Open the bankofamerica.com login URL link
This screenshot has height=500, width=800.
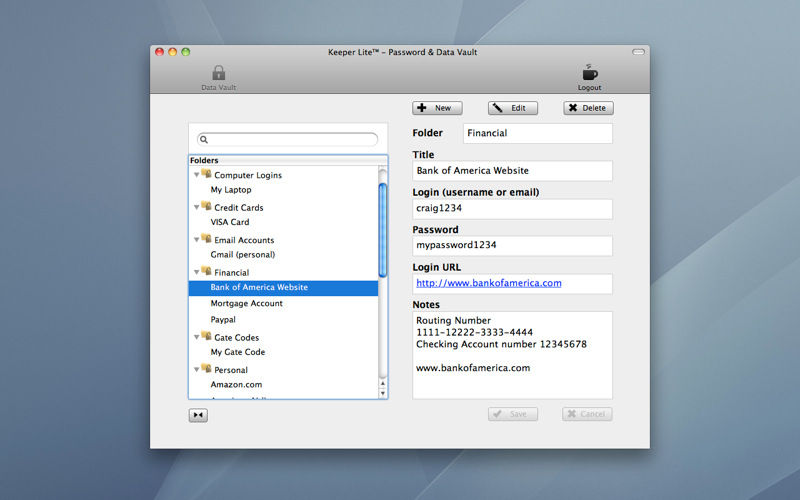(488, 283)
